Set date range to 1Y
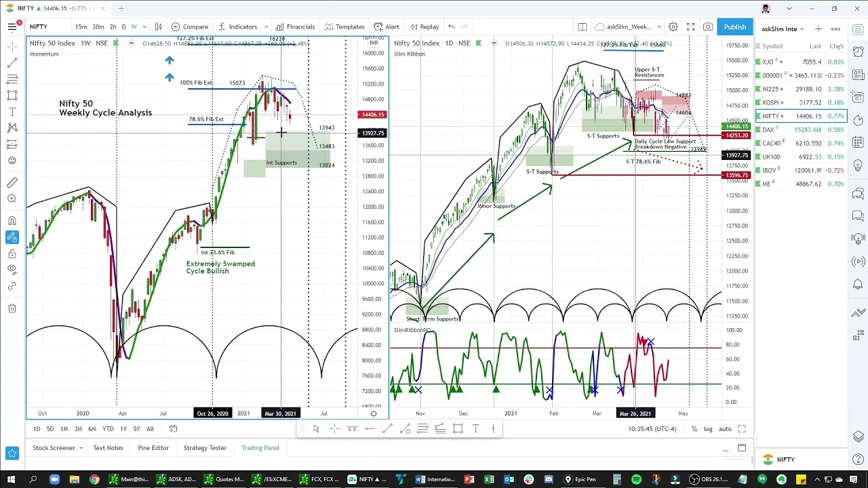The width and height of the screenshot is (868, 488). pos(123,429)
